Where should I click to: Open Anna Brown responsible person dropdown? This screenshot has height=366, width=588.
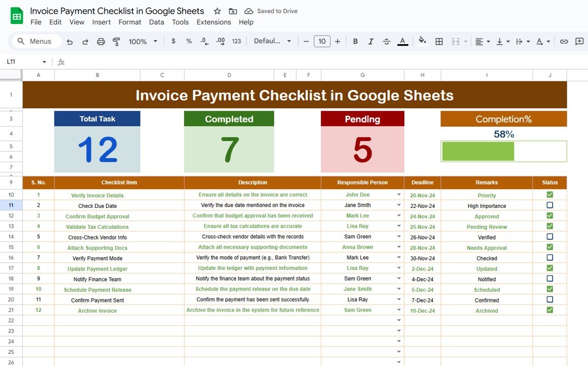(399, 247)
